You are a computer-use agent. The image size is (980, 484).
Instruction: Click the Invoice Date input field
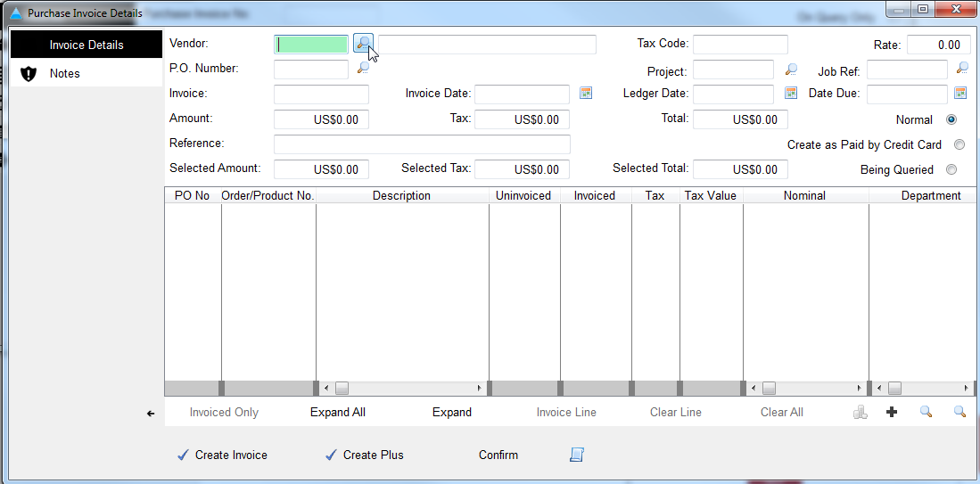click(522, 94)
